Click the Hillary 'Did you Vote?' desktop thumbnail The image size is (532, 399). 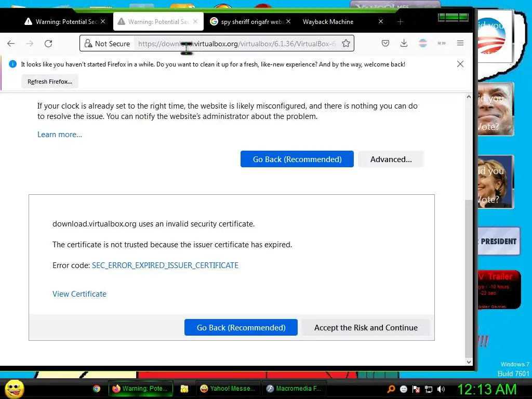(496, 181)
